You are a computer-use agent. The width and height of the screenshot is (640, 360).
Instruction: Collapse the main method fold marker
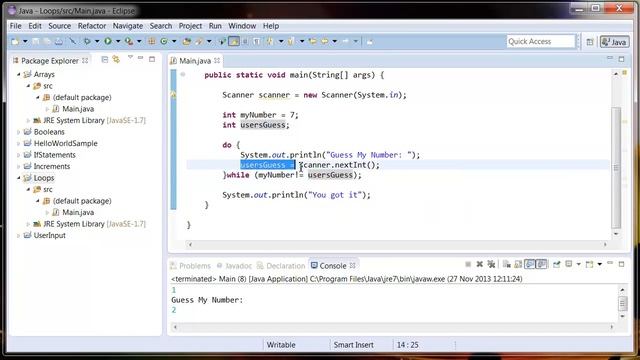tap(183, 75)
